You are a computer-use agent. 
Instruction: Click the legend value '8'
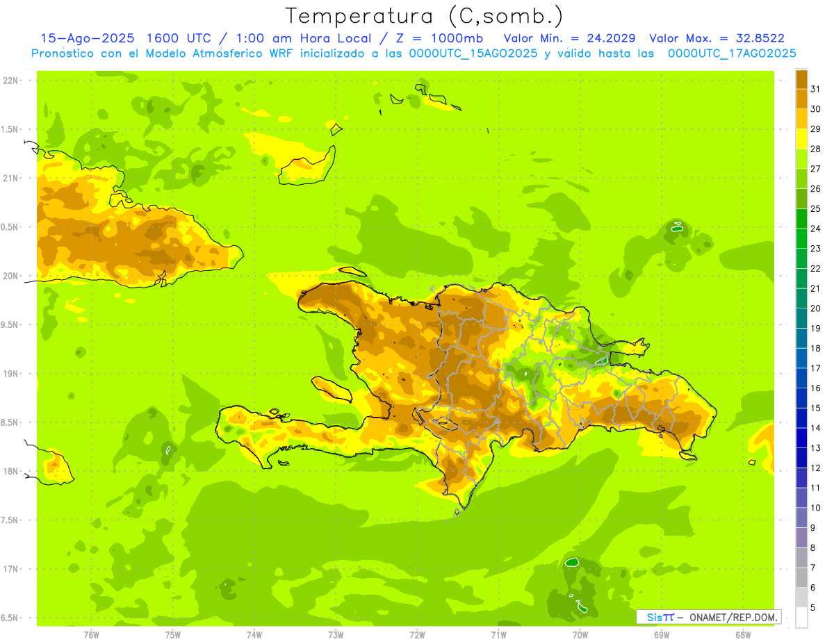(x=813, y=548)
